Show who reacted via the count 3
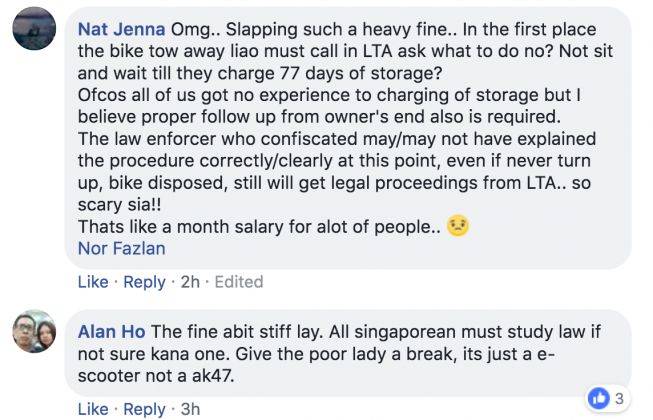Viewport: 653px width, 420px height. (x=620, y=399)
